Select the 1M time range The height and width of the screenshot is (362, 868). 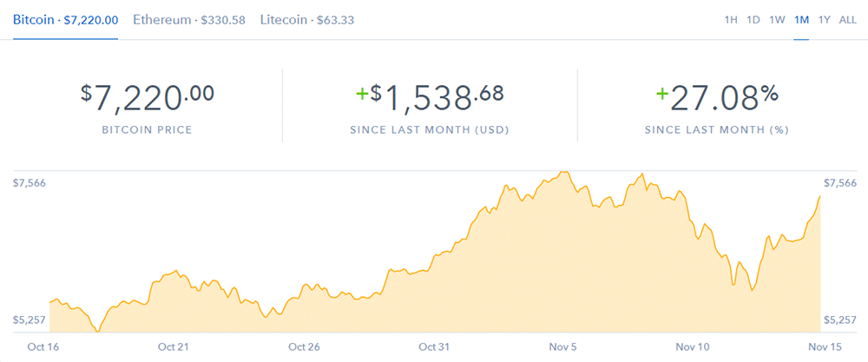(x=801, y=20)
